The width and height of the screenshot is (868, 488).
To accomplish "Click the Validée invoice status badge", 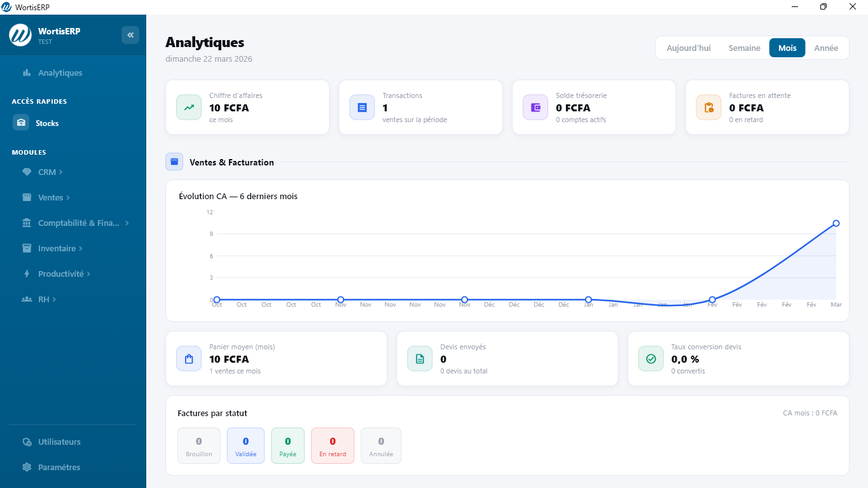I will click(245, 446).
